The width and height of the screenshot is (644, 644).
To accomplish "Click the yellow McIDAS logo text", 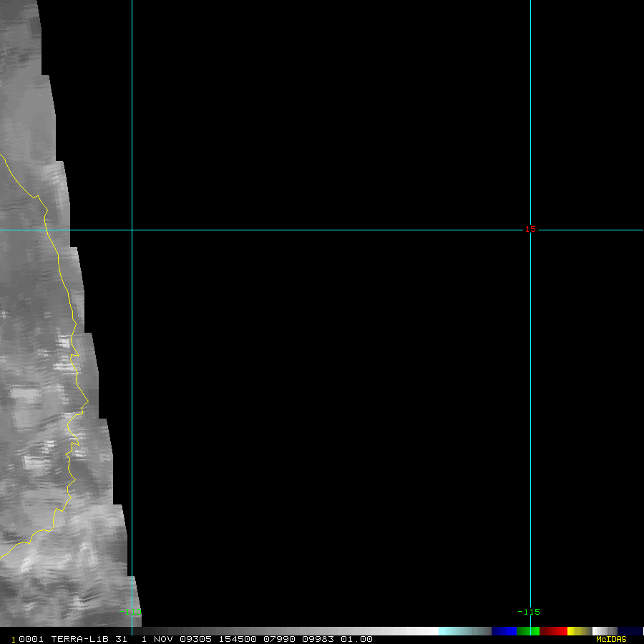I will pyautogui.click(x=611, y=639).
